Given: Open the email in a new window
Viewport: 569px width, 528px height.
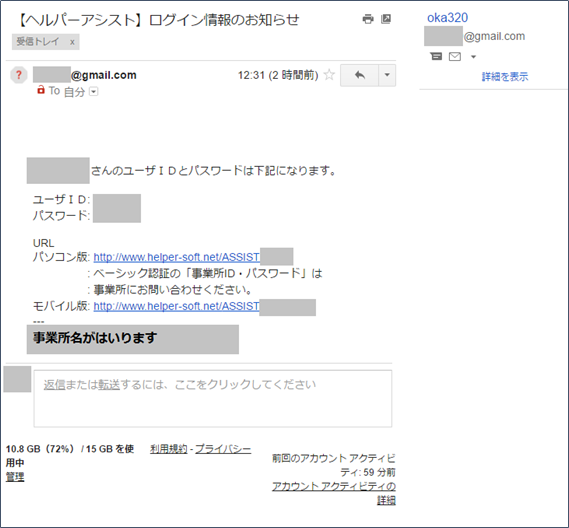Looking at the screenshot, I should point(386,19).
